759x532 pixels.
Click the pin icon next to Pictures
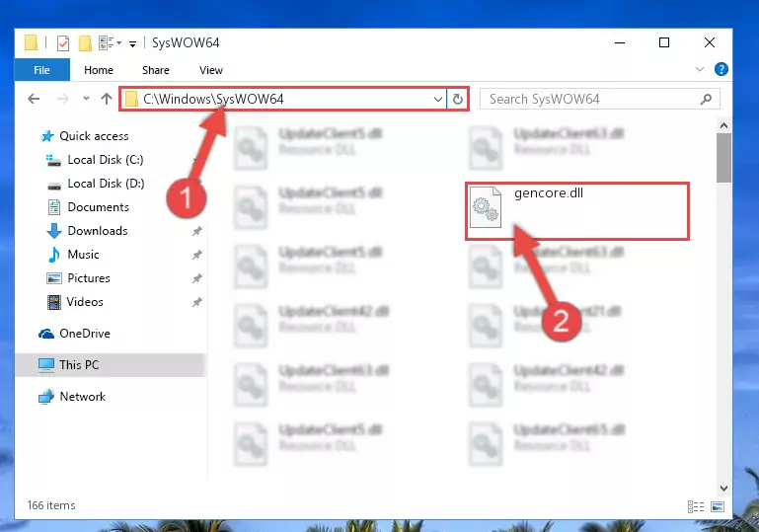(196, 278)
